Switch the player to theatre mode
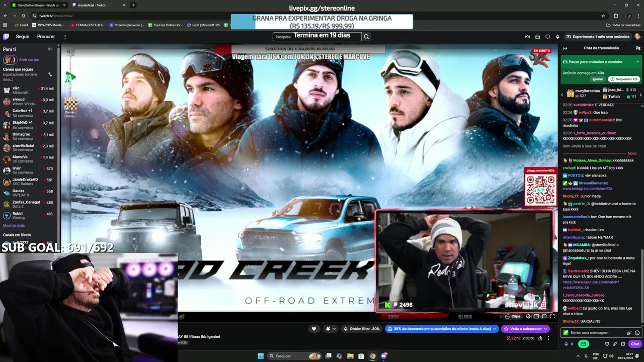 (x=544, y=316)
